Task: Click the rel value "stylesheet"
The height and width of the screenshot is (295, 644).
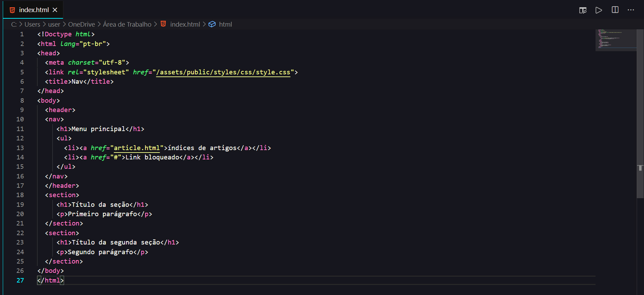Action: pyautogui.click(x=106, y=72)
